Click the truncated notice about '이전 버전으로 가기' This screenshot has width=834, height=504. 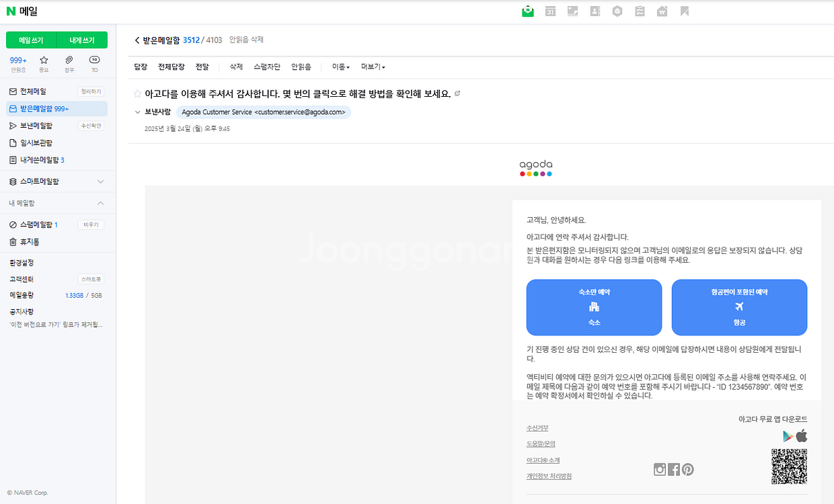point(56,325)
